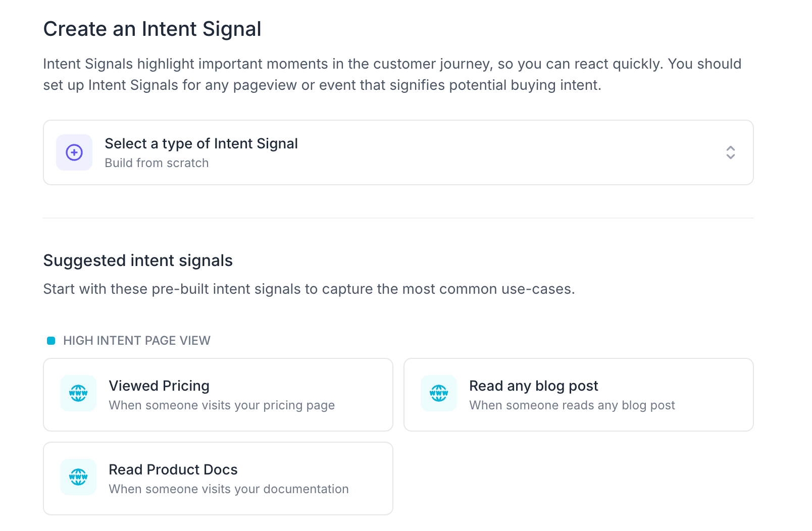Image resolution: width=812 pixels, height=531 pixels.
Task: Open the "Select a type of Intent Signal" dropdown
Action: click(x=201, y=144)
